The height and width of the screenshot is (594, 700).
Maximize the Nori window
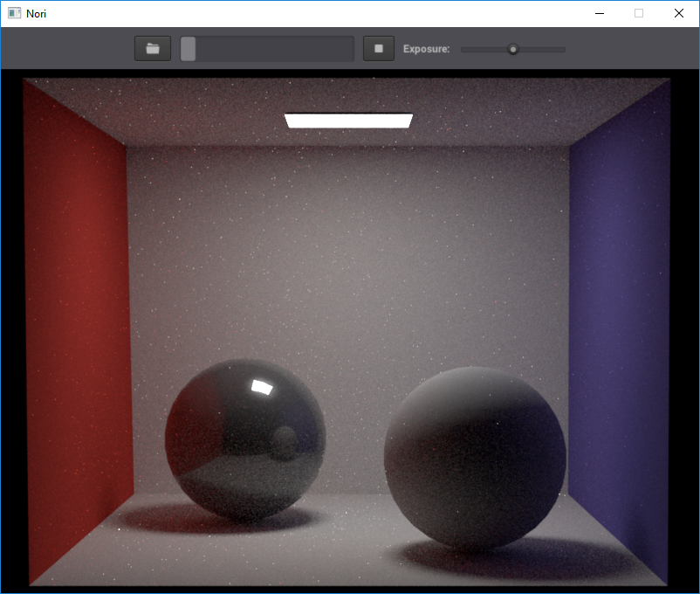[639, 13]
